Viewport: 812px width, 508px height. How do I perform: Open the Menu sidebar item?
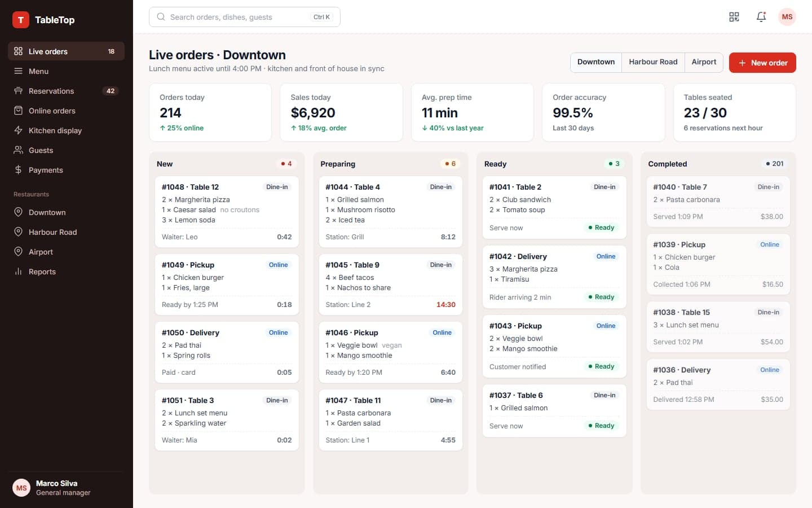66,71
